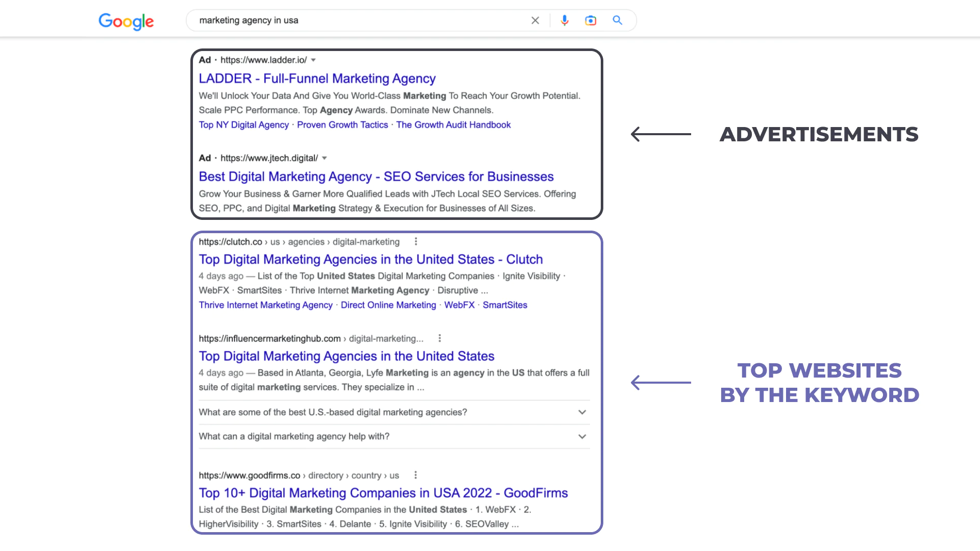This screenshot has width=980, height=551.
Task: Open Proven Growth Tactics sitelink
Action: (342, 125)
